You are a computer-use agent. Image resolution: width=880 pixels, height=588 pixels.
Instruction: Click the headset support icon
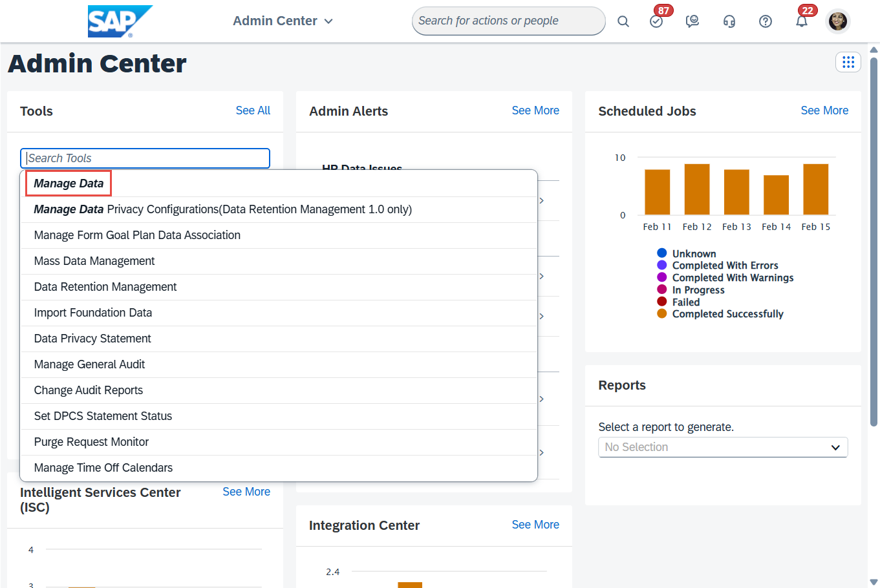click(729, 21)
